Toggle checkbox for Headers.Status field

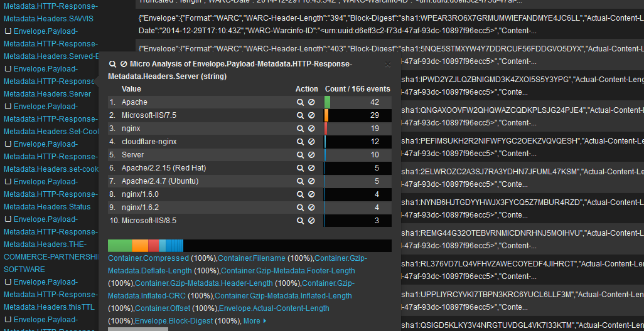[x=8, y=182]
